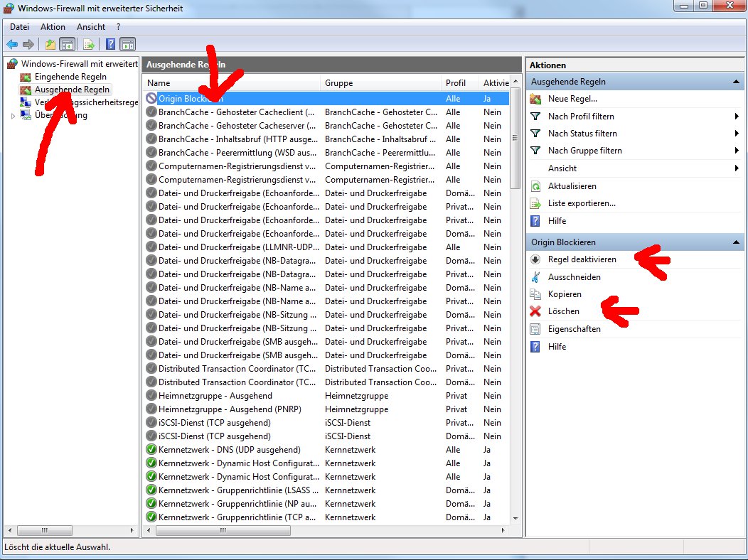Click Hilfe under Origin Blockieren section

tap(557, 347)
